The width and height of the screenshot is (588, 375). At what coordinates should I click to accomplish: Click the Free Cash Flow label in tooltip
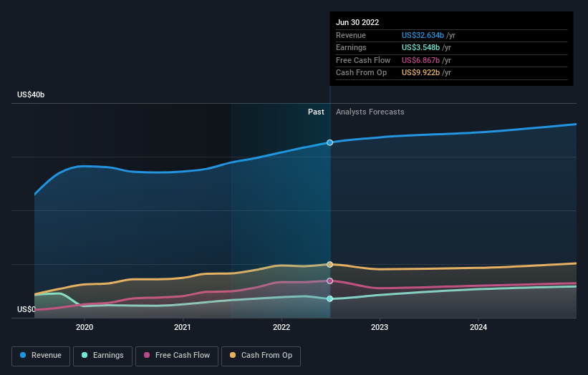(363, 60)
